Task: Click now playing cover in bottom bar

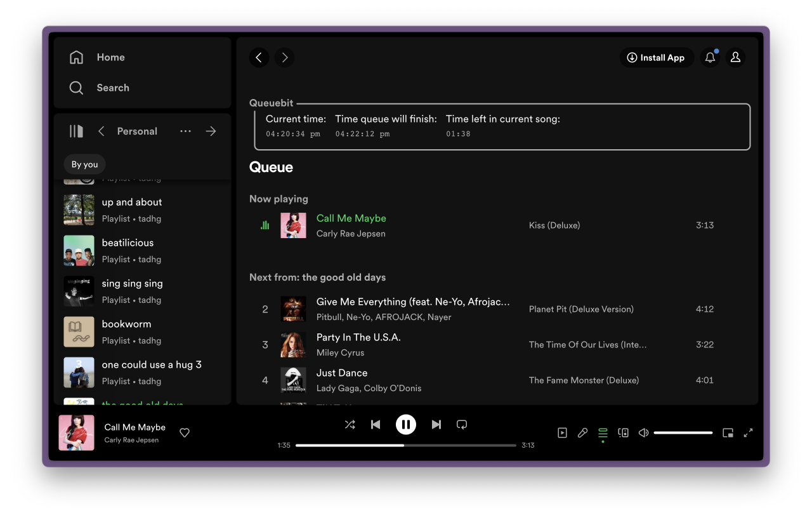Action: pos(77,433)
